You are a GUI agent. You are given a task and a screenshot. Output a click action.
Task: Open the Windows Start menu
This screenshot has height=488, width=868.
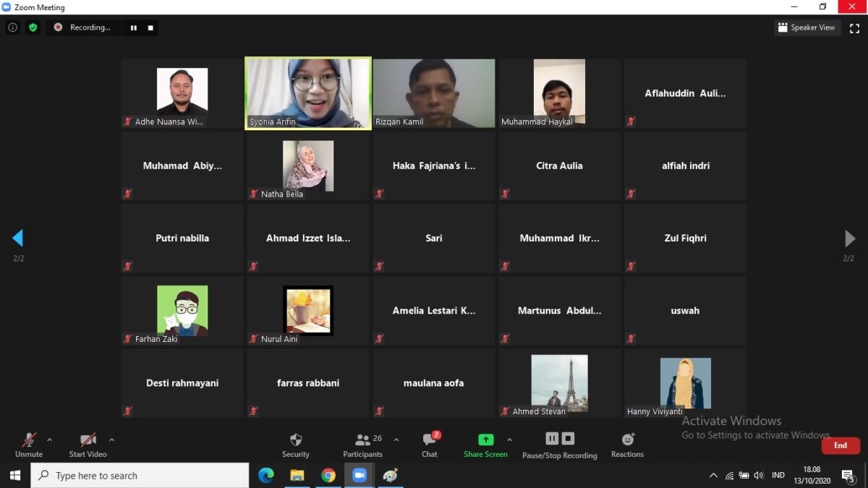[x=14, y=475]
